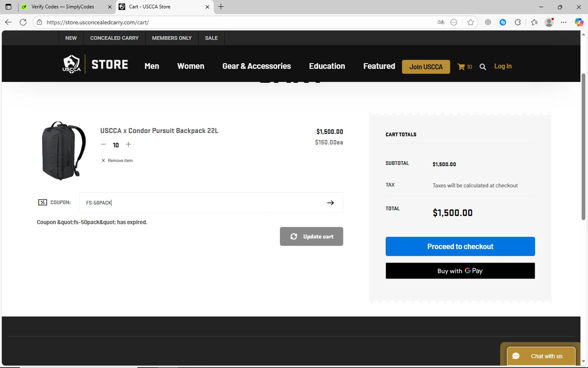This screenshot has height=368, width=588.
Task: Click the blue circular extension icon
Action: point(503,22)
